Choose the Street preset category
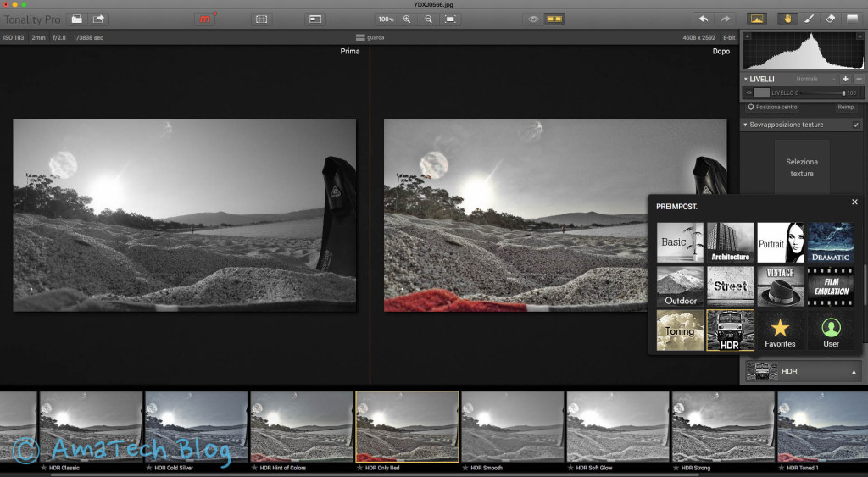Viewport: 868px width, 477px height. (x=730, y=286)
